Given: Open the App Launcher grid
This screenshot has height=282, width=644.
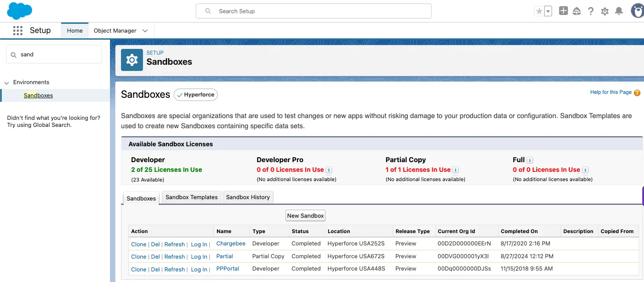Looking at the screenshot, I should [17, 30].
